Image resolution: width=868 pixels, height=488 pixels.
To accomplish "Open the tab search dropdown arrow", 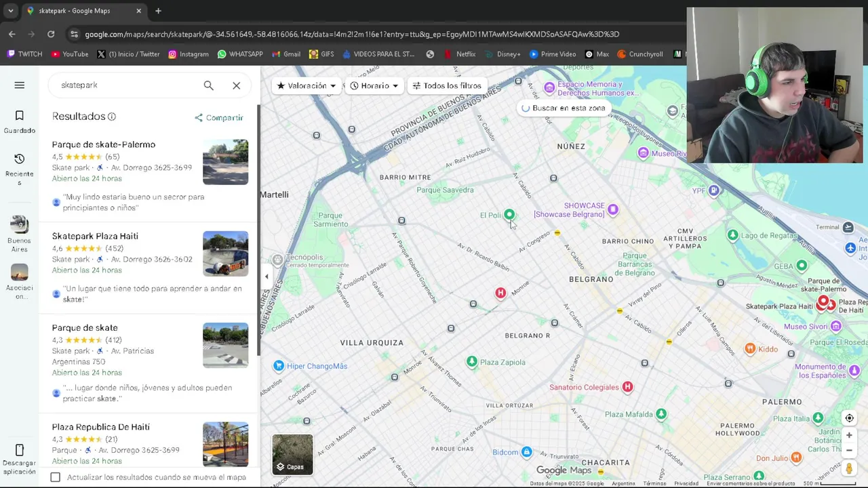I will coord(10,11).
